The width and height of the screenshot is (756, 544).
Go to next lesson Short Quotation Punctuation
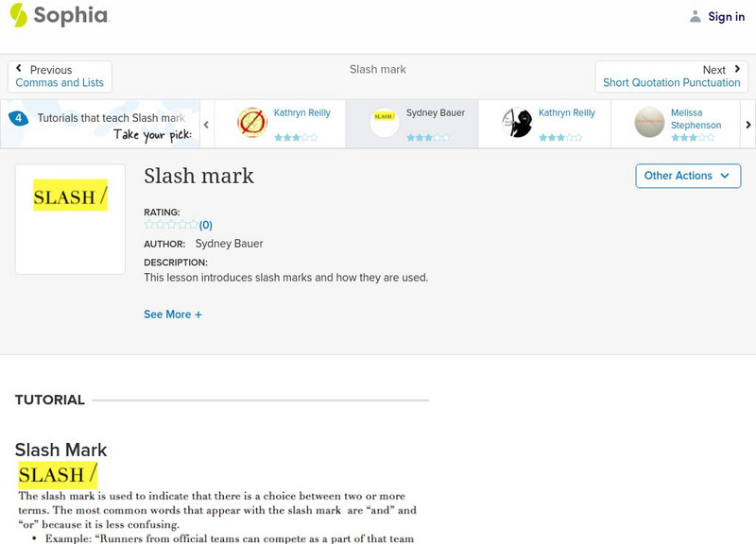(671, 76)
